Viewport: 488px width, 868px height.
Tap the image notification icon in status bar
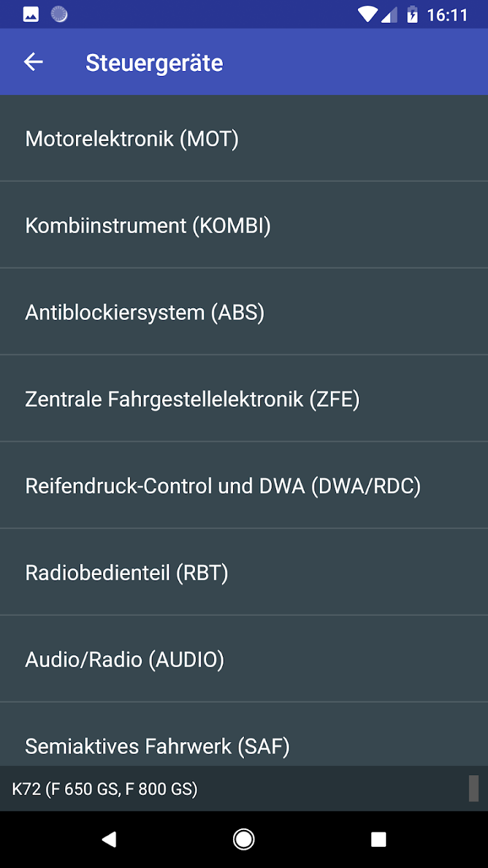point(31,14)
